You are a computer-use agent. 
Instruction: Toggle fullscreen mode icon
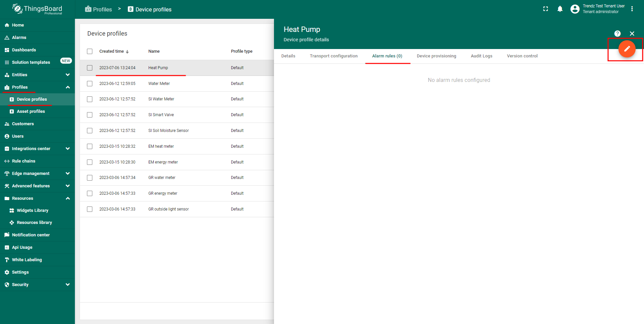(545, 9)
